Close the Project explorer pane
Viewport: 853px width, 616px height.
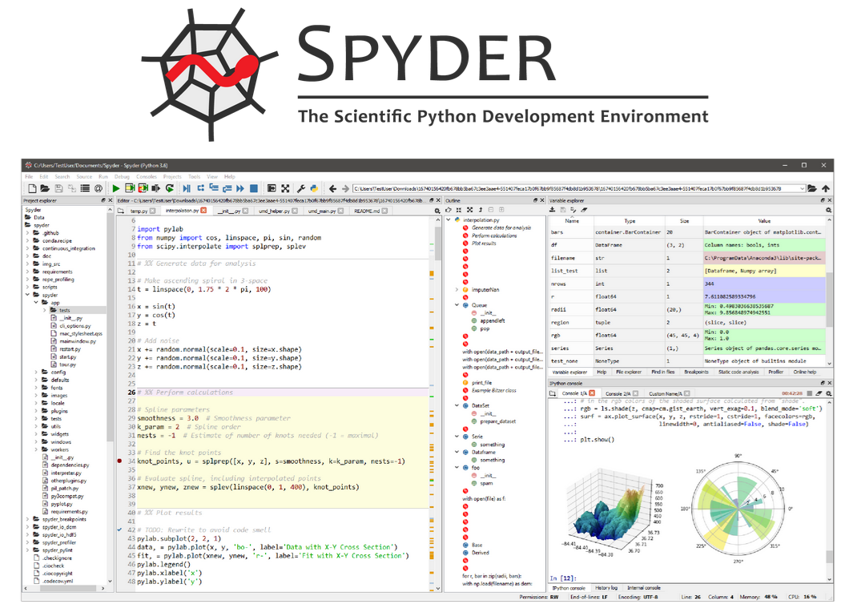(111, 200)
